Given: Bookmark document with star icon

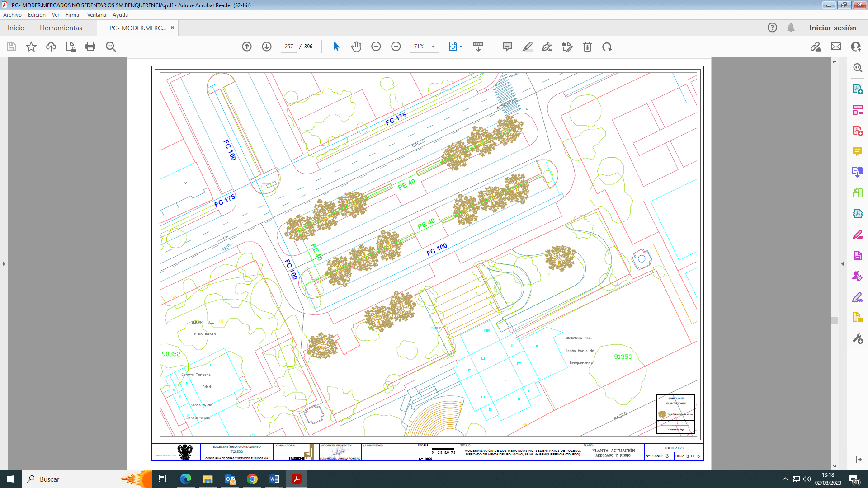Looking at the screenshot, I should coord(31,47).
